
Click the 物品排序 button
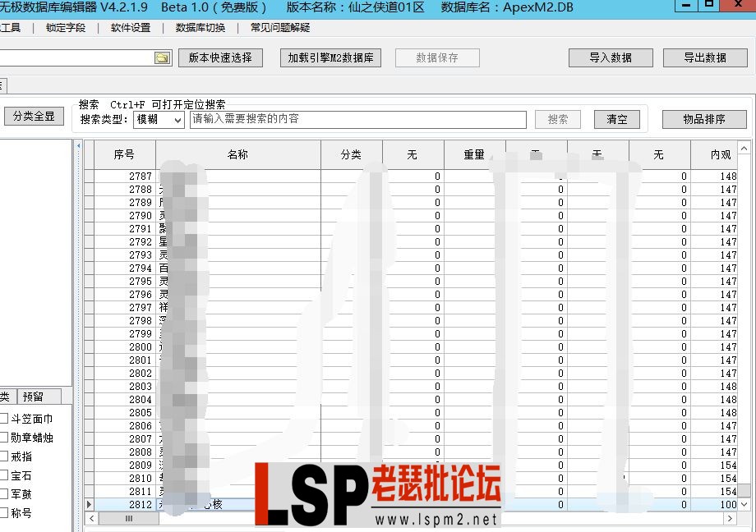click(704, 120)
